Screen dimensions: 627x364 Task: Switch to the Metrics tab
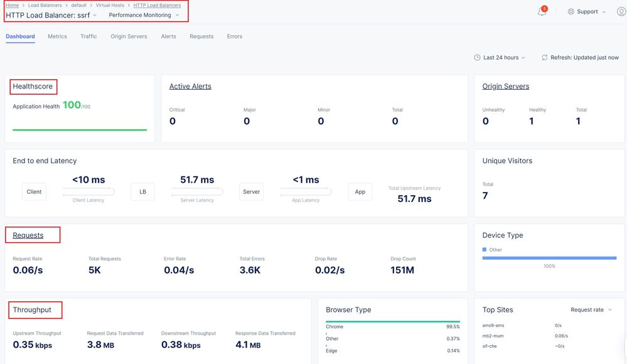57,36
